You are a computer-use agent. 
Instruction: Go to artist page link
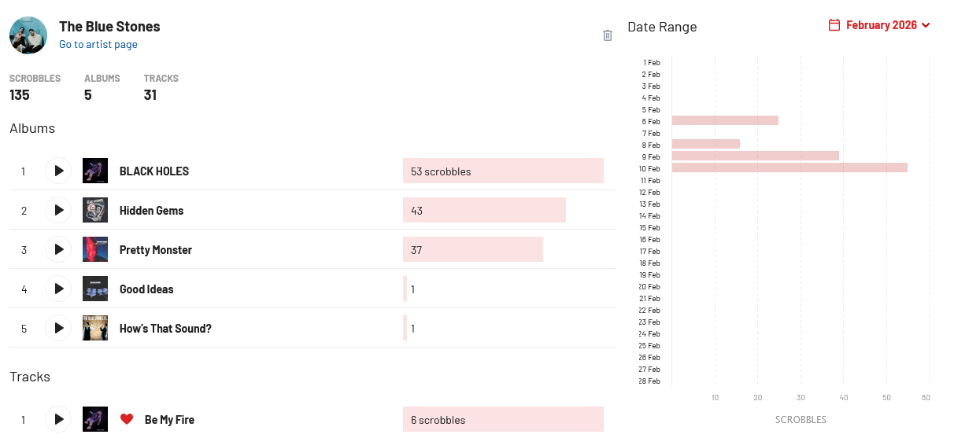98,45
